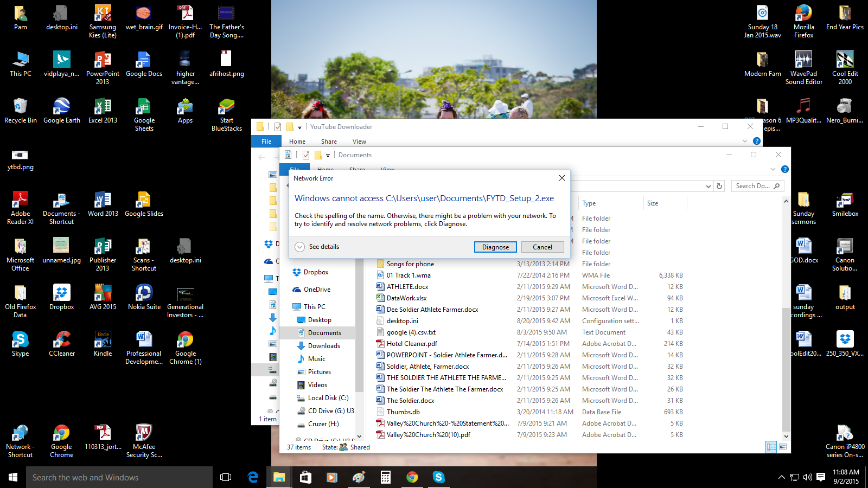This screenshot has height=488, width=868.
Task: Select the Recycle Bin desktop icon
Action: point(21,111)
